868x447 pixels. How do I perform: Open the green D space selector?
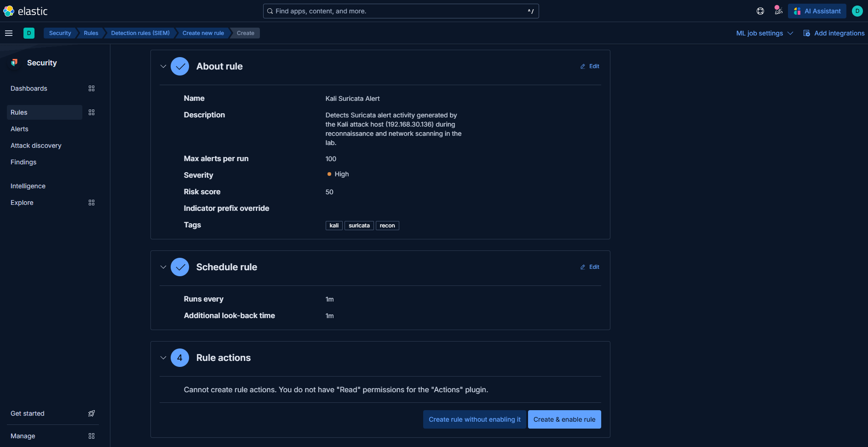coord(29,33)
